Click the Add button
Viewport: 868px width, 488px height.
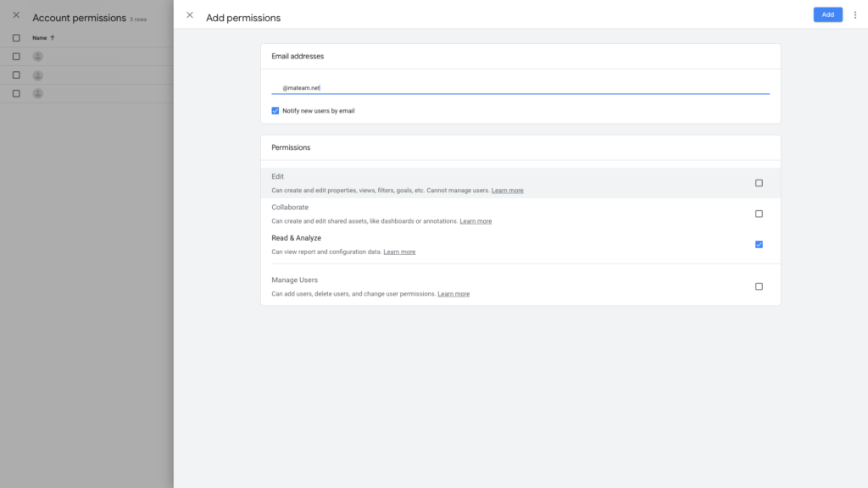[x=827, y=14]
